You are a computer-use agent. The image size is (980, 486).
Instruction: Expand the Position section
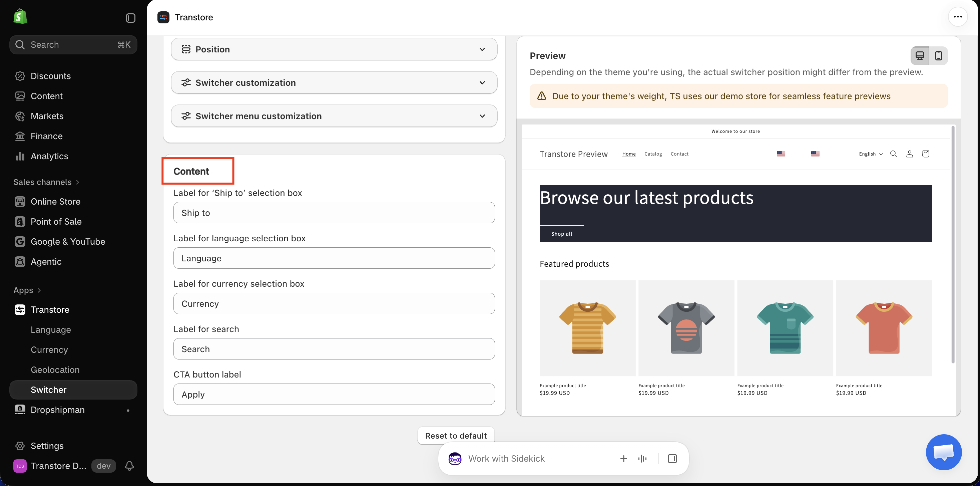tap(334, 49)
